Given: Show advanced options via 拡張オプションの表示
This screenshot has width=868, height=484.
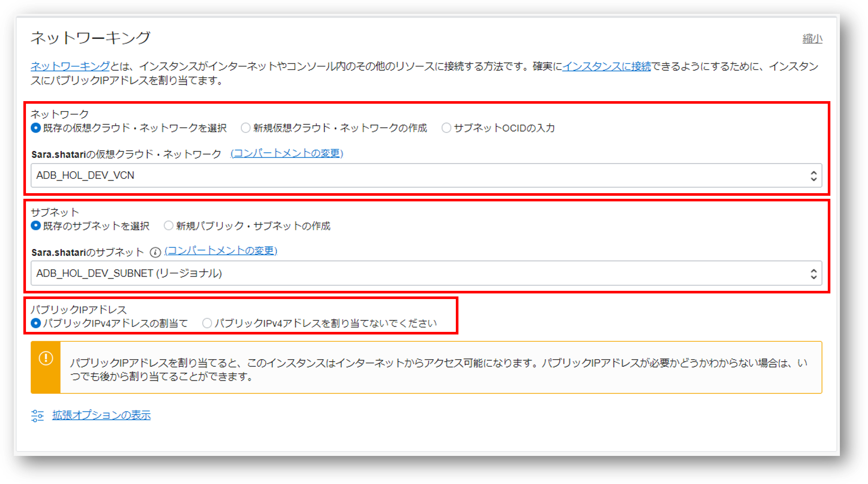Looking at the screenshot, I should 101,415.
